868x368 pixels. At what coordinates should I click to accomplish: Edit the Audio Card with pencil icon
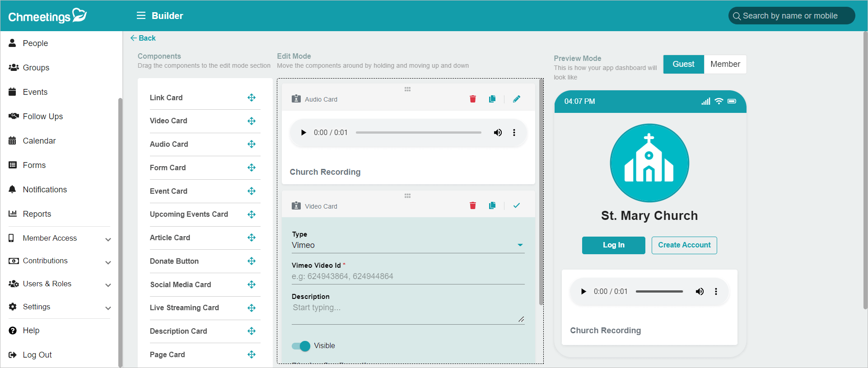(517, 99)
